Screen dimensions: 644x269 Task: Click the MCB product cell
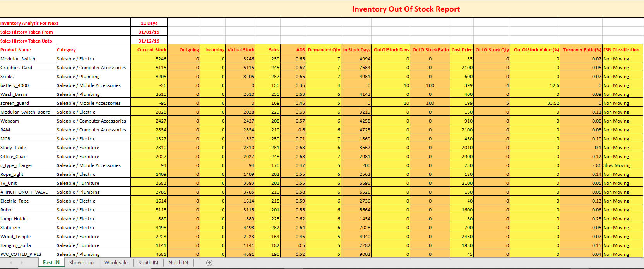click(x=28, y=138)
